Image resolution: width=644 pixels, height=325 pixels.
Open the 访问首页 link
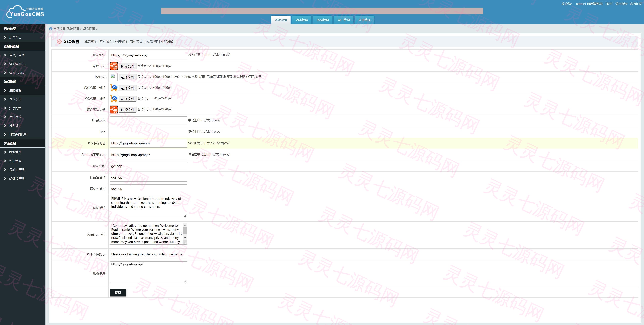[636, 4]
